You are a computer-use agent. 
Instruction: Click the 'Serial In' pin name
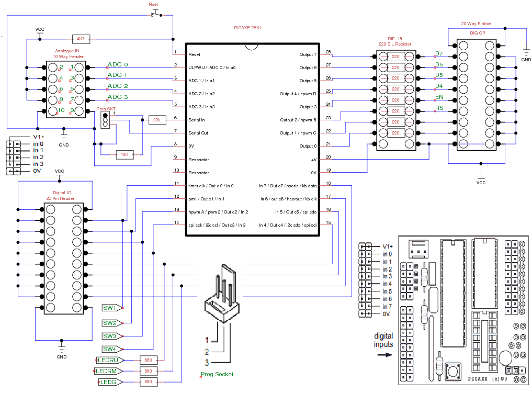tap(197, 120)
